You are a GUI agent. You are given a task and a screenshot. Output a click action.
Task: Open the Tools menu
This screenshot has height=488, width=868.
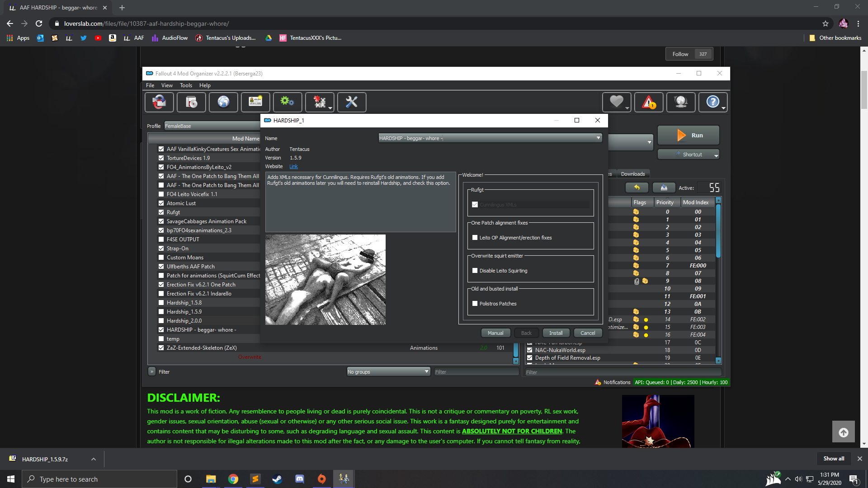pyautogui.click(x=186, y=85)
